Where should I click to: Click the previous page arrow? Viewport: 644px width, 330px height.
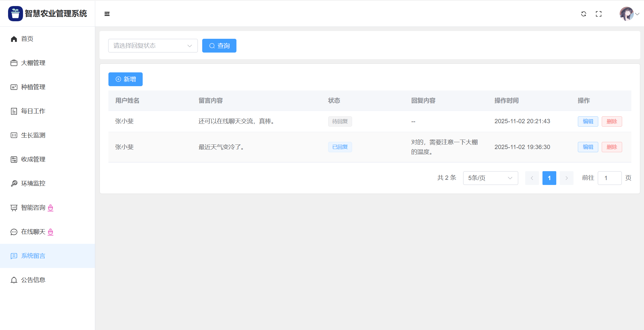click(532, 178)
